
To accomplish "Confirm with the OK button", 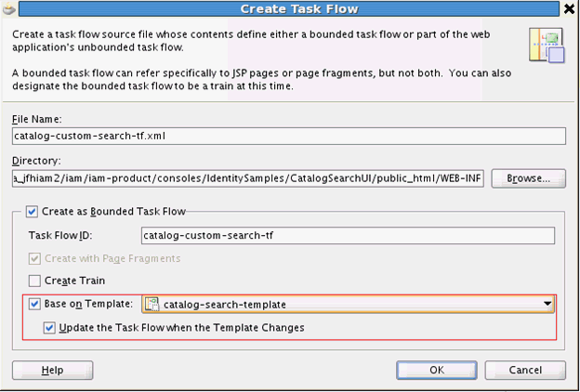I will [437, 371].
